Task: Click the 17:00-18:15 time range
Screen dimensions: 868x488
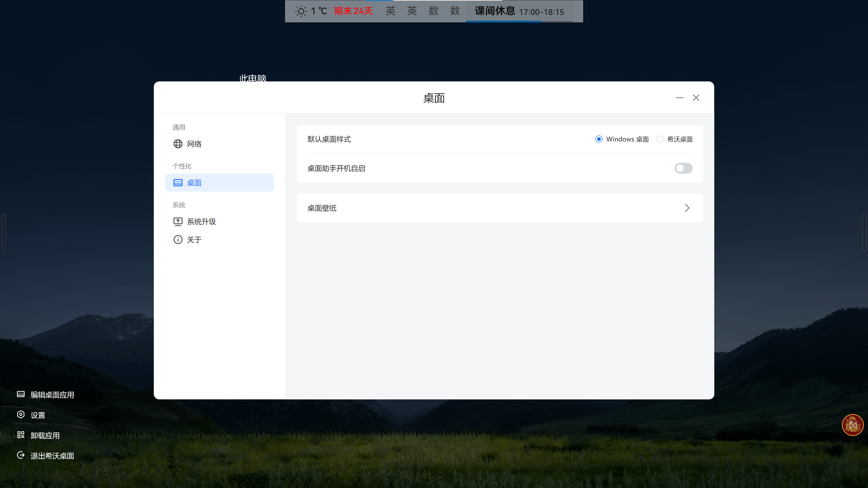Action: click(542, 12)
